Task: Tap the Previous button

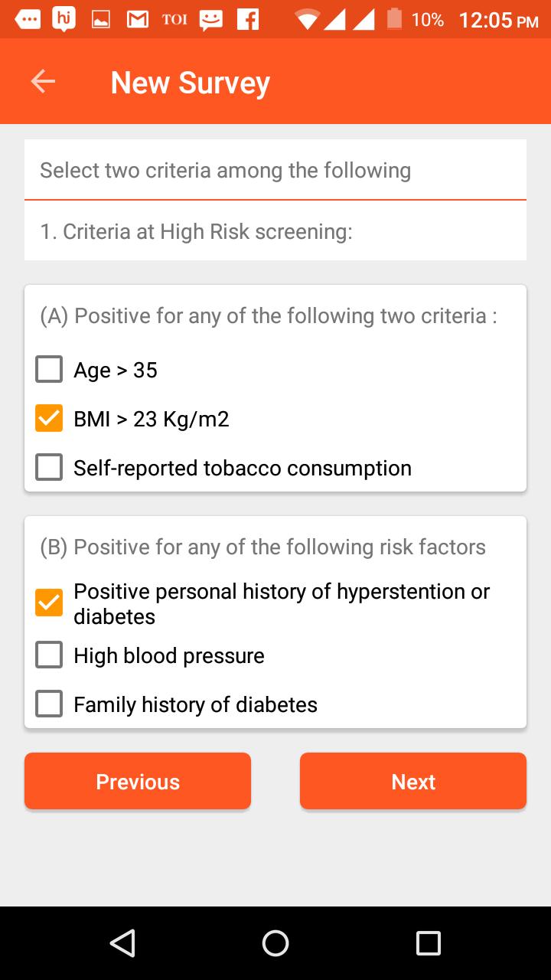Action: (x=138, y=781)
